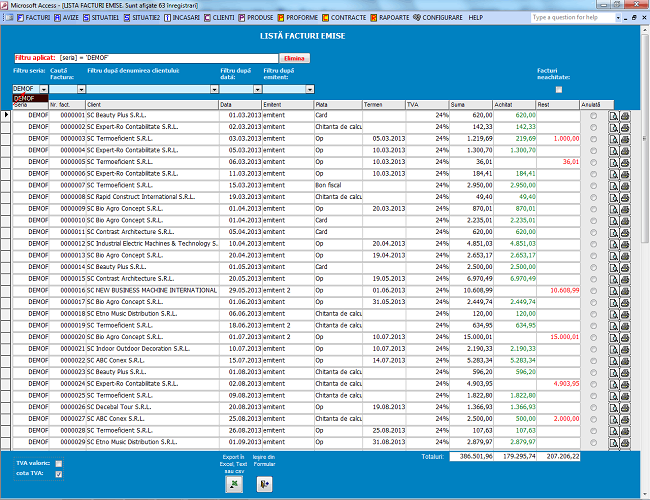Click the Export to Excel icon button

point(234,484)
